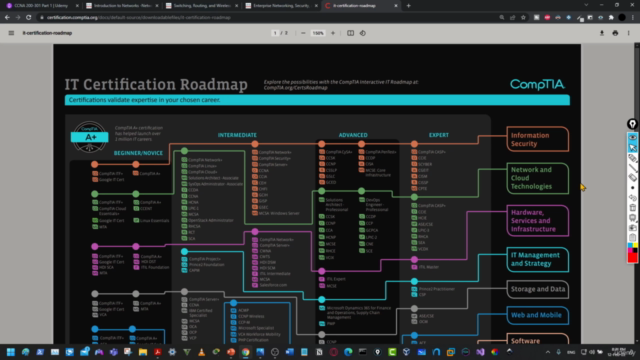Screen dimensions: 640x360
Task: Zoom out of the PDF
Action: (x=303, y=33)
